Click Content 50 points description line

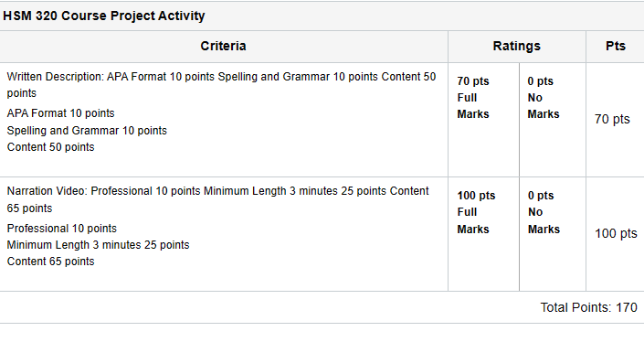(50, 147)
